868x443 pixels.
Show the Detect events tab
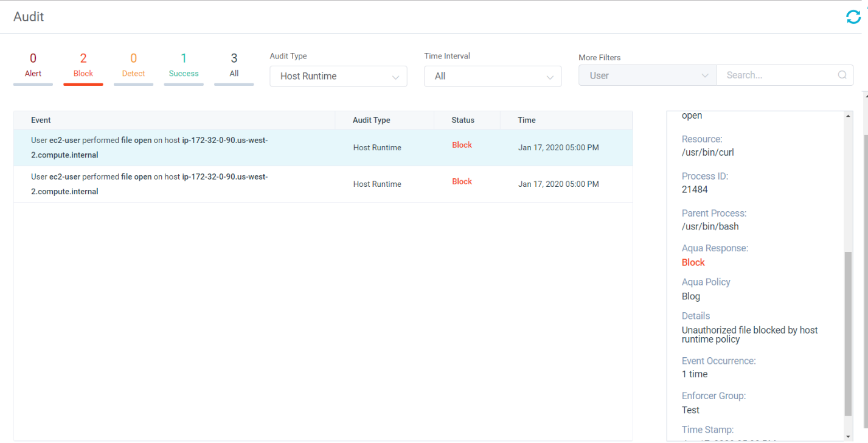tap(133, 66)
